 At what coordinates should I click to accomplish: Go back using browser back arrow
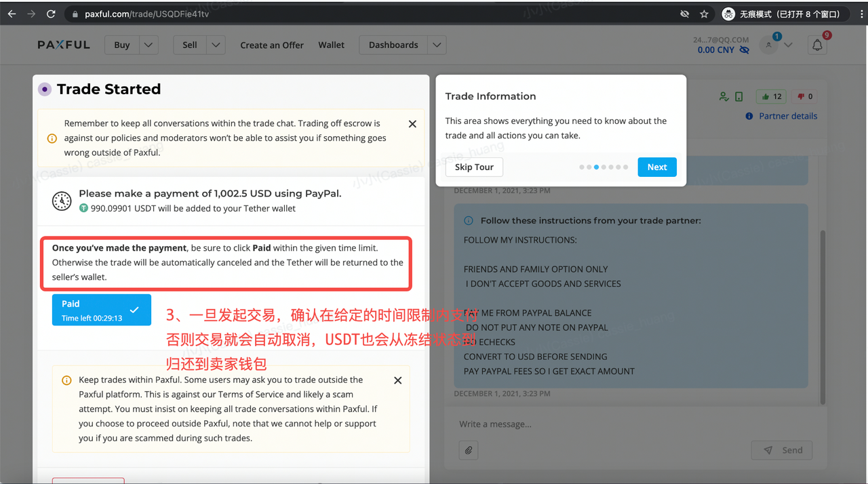click(x=12, y=14)
